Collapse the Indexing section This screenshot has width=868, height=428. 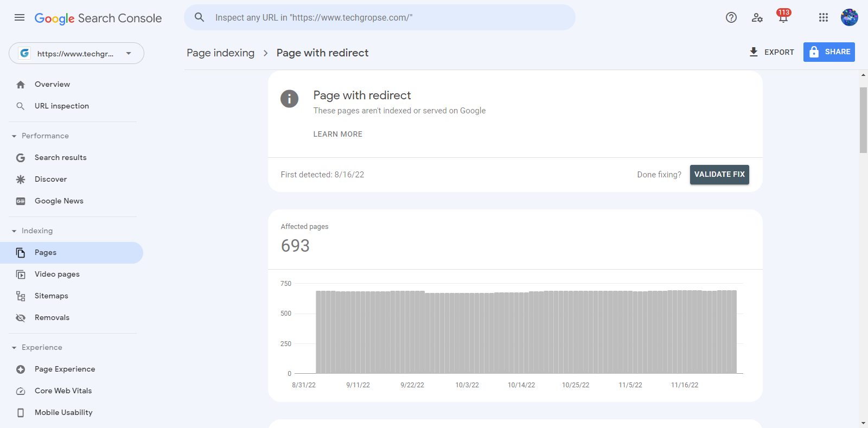click(x=14, y=231)
